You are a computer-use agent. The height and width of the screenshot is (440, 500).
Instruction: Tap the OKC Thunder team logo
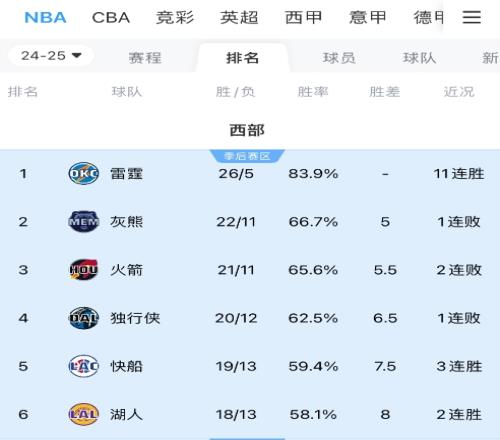(83, 173)
